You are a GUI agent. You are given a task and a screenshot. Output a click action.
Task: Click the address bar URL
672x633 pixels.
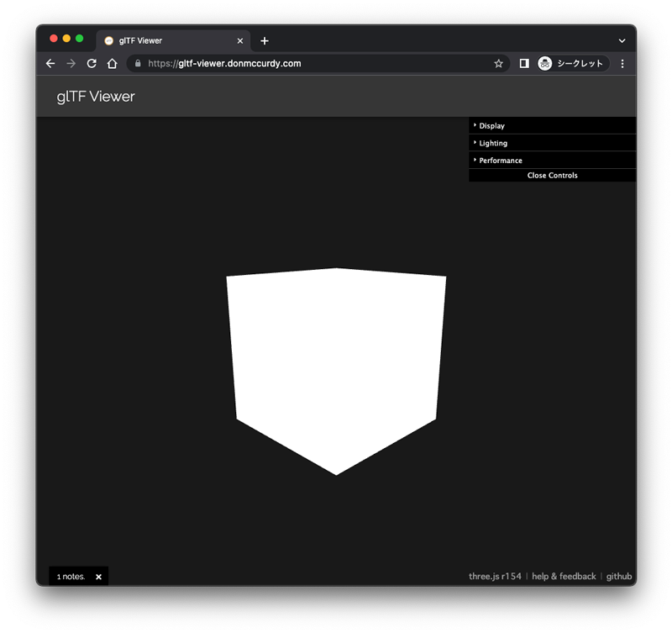[x=224, y=64]
